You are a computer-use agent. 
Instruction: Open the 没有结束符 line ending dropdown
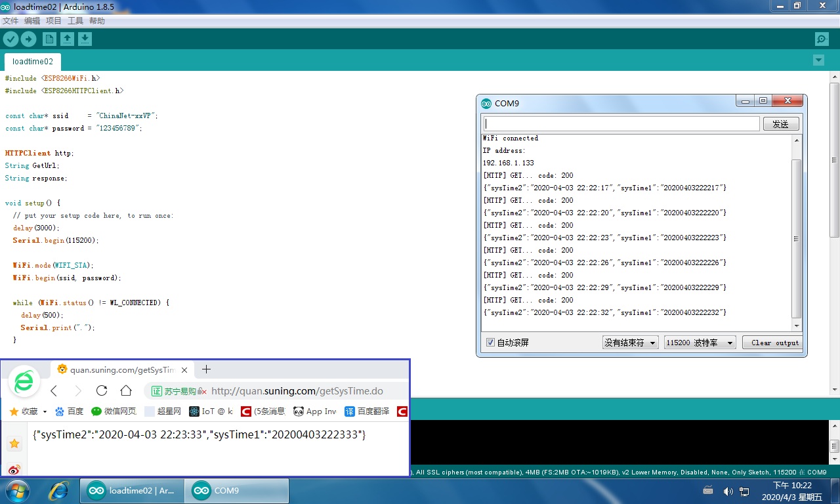630,342
